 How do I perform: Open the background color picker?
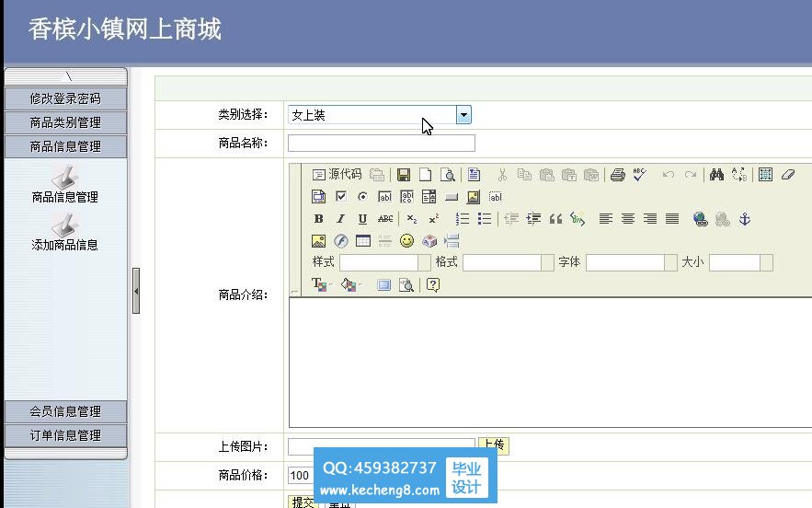point(351,285)
